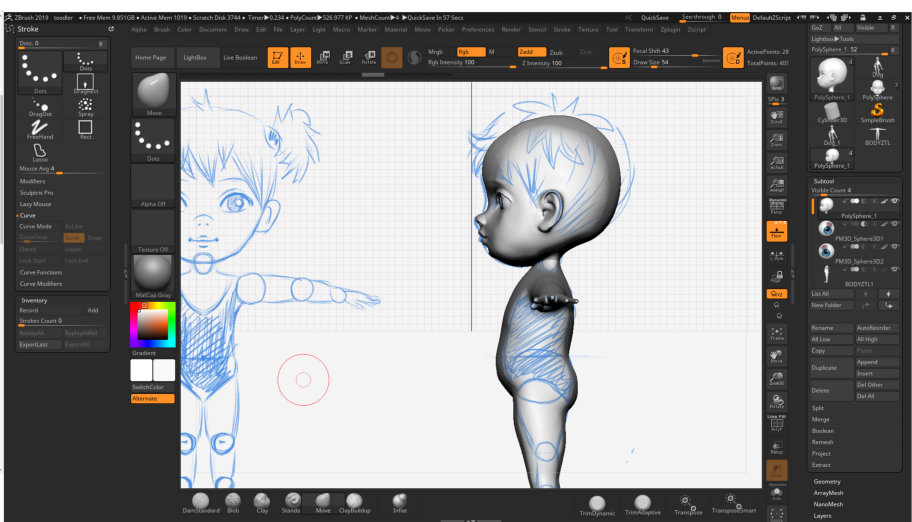Switch to the Move transform mode

pyautogui.click(x=323, y=58)
